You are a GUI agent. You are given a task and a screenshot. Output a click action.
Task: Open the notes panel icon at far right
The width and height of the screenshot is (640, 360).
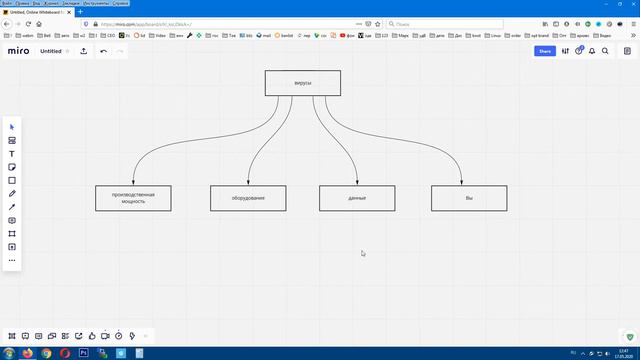[627, 51]
